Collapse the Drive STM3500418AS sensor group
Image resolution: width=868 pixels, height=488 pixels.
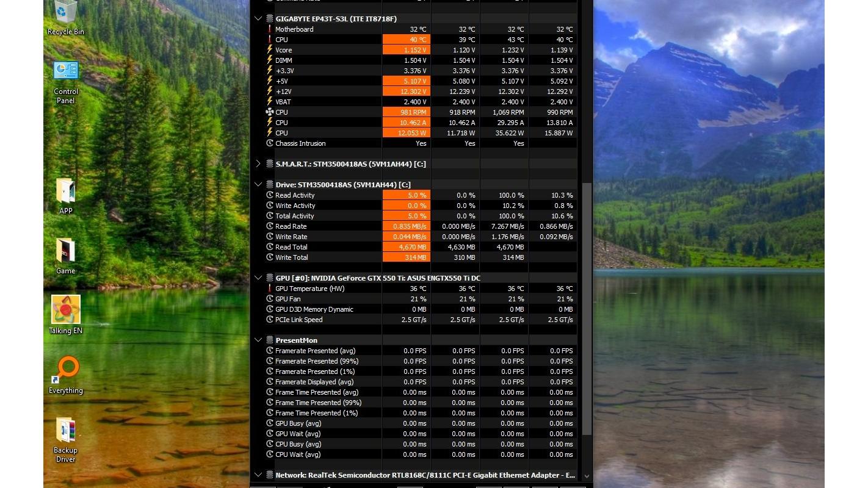[258, 185]
